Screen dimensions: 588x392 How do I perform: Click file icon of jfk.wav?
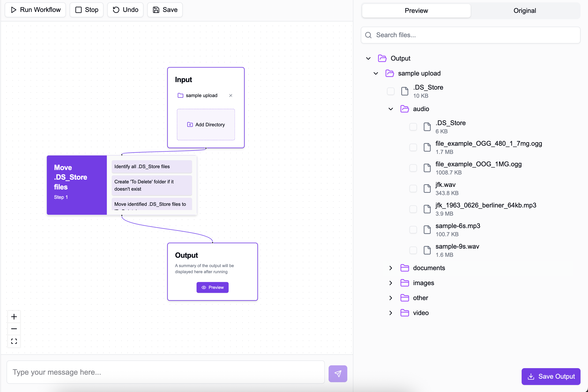point(427,189)
